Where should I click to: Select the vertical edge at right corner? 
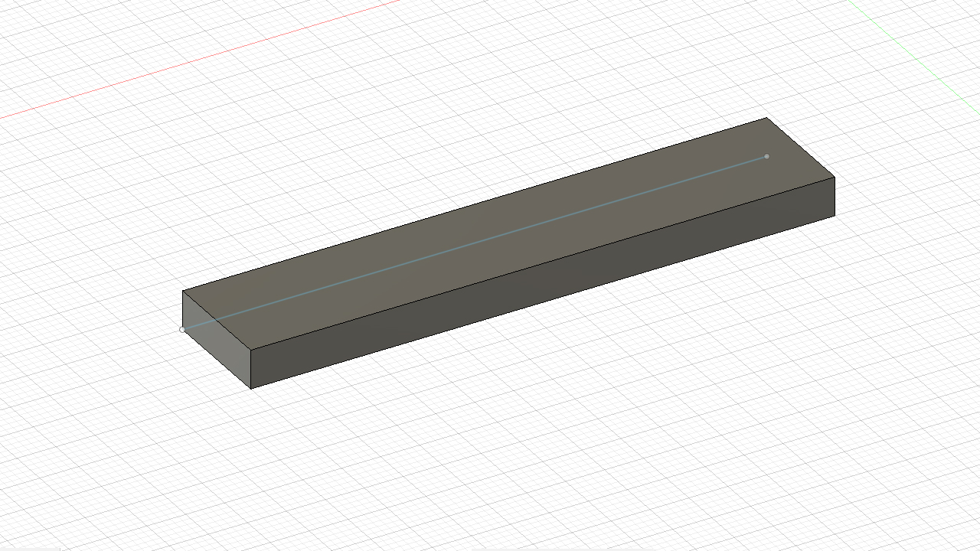[x=834, y=197]
